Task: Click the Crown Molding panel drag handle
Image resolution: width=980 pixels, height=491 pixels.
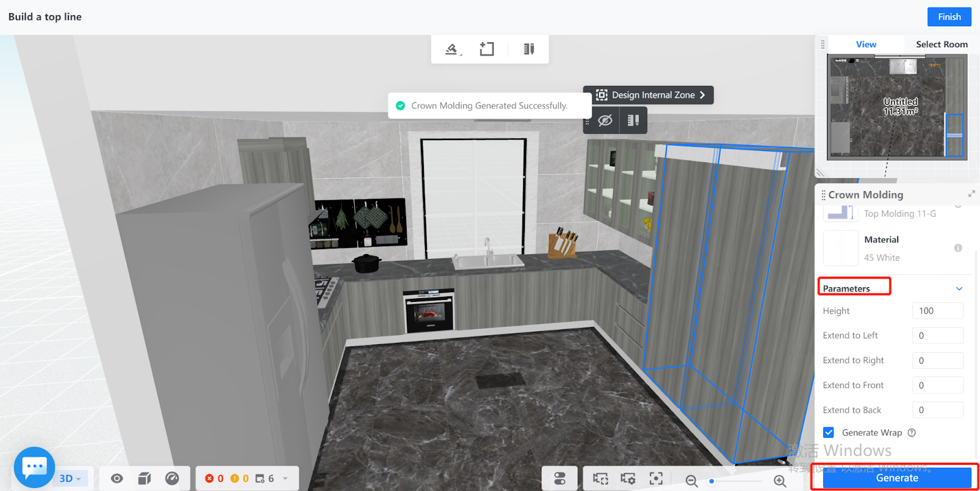Action: click(x=823, y=195)
